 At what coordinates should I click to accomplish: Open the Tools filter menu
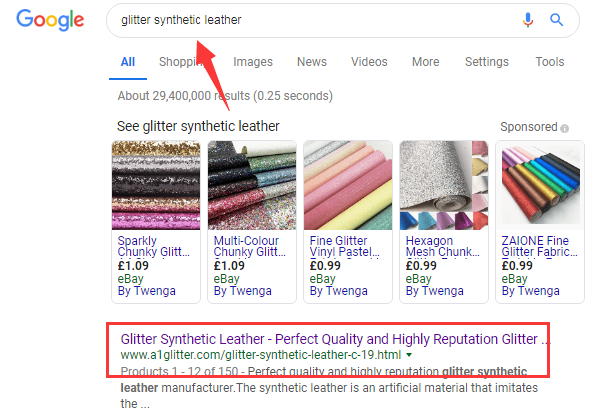click(x=549, y=62)
